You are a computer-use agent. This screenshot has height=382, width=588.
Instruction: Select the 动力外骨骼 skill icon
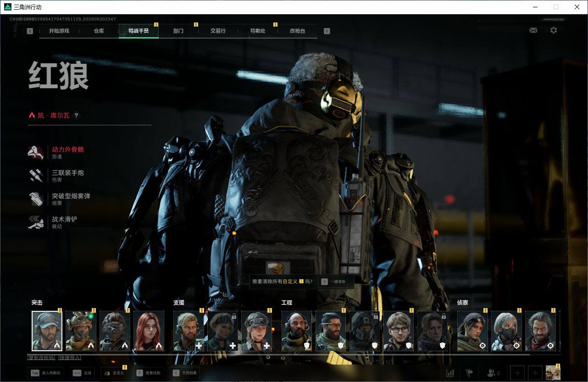click(36, 153)
